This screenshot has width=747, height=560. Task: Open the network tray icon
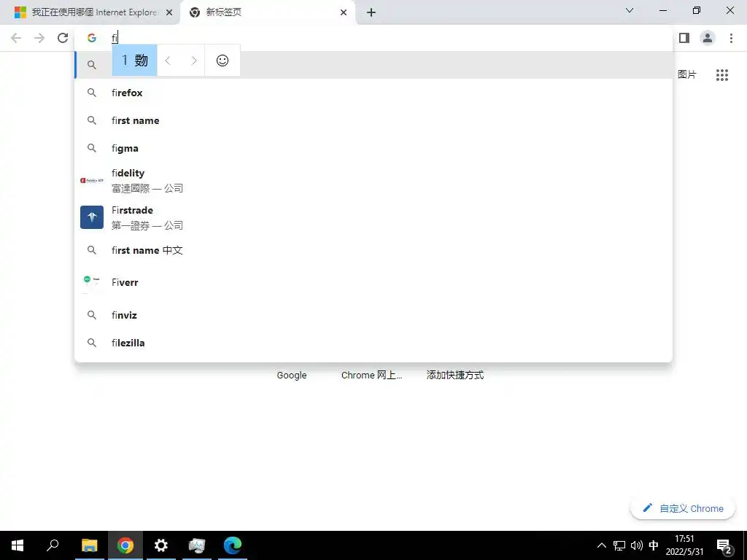click(619, 545)
